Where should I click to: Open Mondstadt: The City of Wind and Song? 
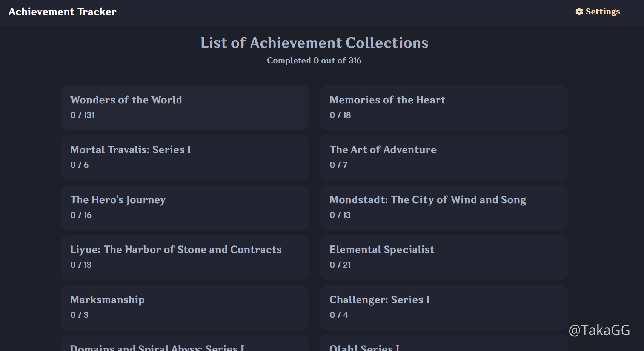tap(444, 208)
